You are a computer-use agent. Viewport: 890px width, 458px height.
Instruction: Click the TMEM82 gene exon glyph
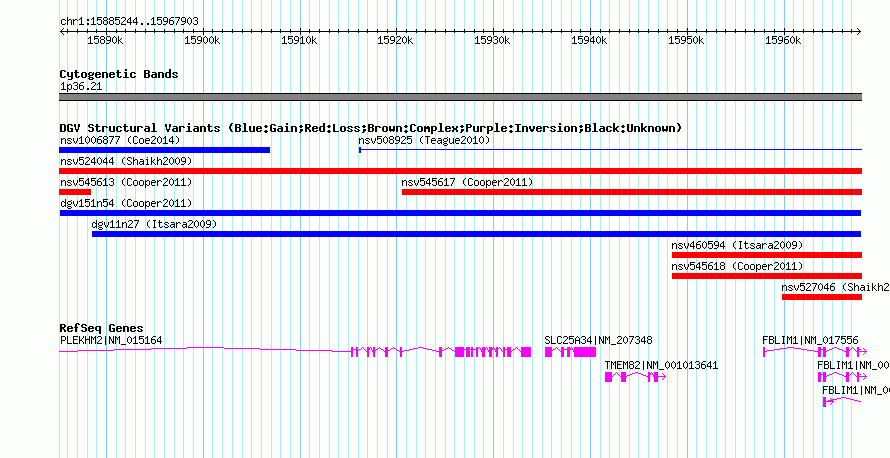point(635,377)
